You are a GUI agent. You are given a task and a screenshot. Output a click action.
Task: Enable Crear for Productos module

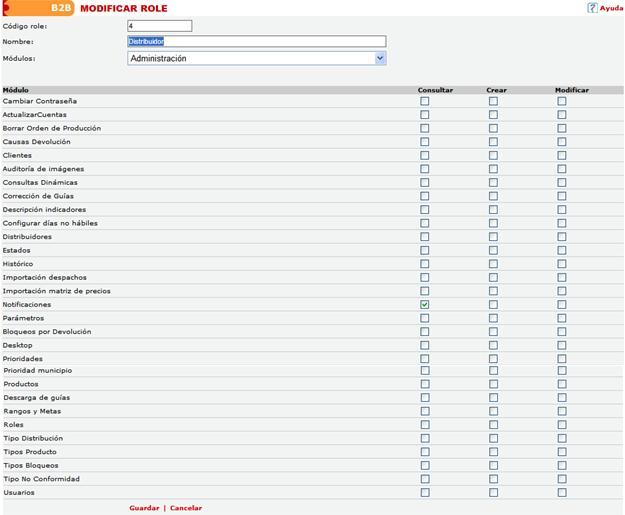(493, 384)
